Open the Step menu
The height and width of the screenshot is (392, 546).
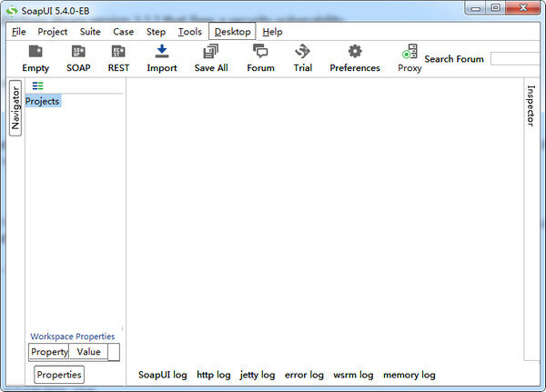click(x=156, y=32)
